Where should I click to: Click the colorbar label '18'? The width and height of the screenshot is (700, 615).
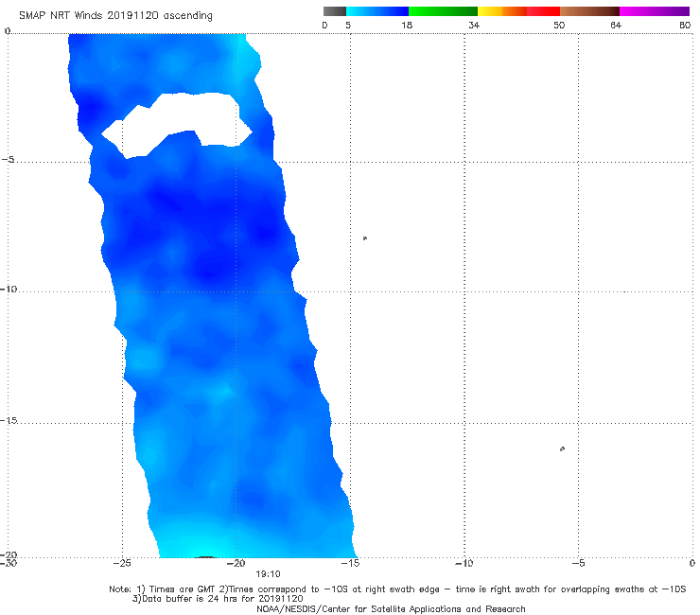(407, 25)
